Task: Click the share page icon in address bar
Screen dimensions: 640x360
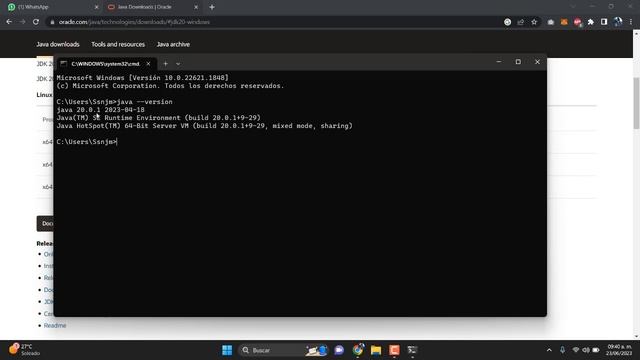Action: 520,22
